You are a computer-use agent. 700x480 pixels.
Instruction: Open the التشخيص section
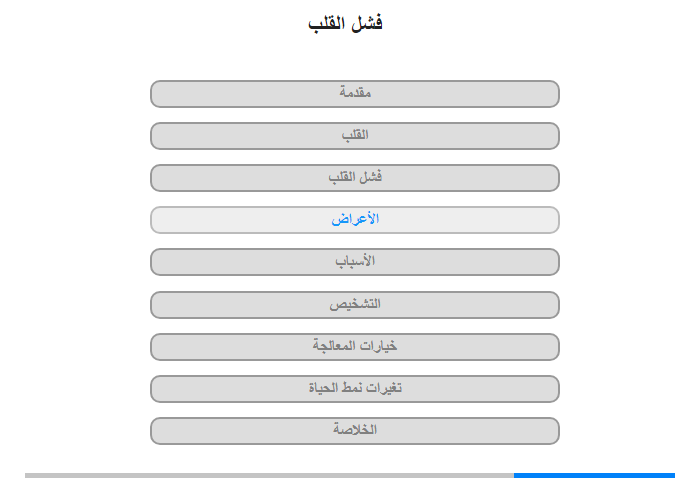[x=355, y=304]
